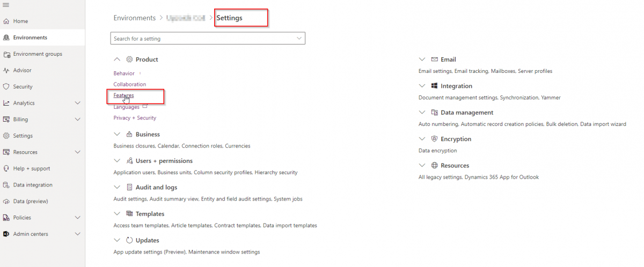Click the Security shield icon
Viewport: 644px width, 267px height.
point(6,87)
